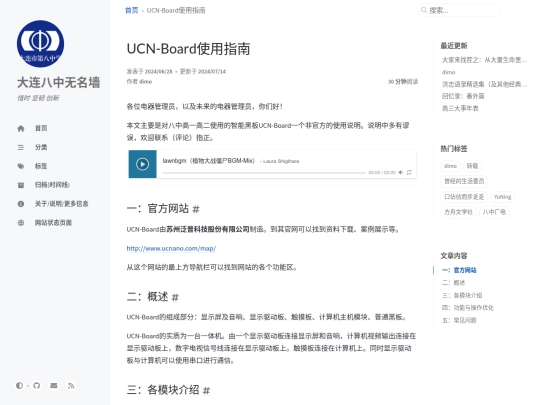Screen dimensions: 540x405
Task: Select the 方舟文学社 tag chip
Action: (x=458, y=212)
